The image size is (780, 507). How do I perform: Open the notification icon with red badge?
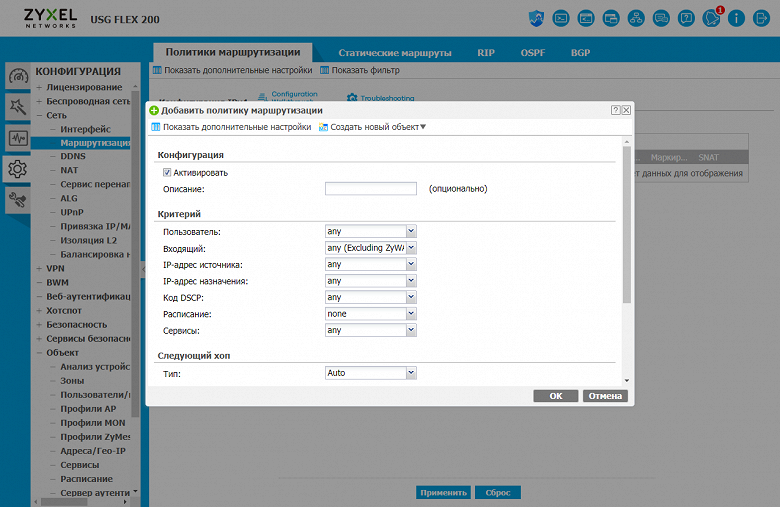[711, 19]
